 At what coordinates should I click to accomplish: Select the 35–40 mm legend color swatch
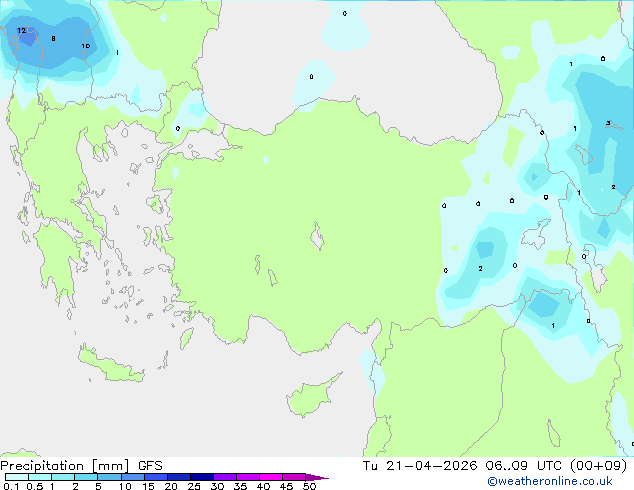click(248, 477)
